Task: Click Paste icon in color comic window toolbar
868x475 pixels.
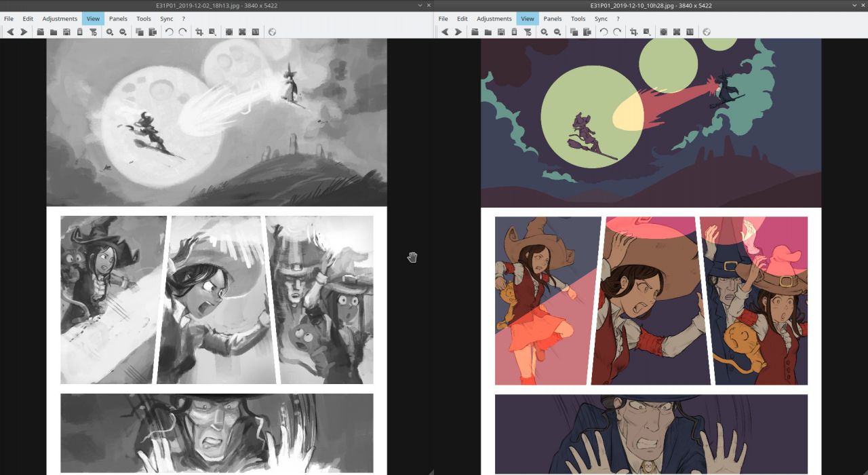Action: 587,32
